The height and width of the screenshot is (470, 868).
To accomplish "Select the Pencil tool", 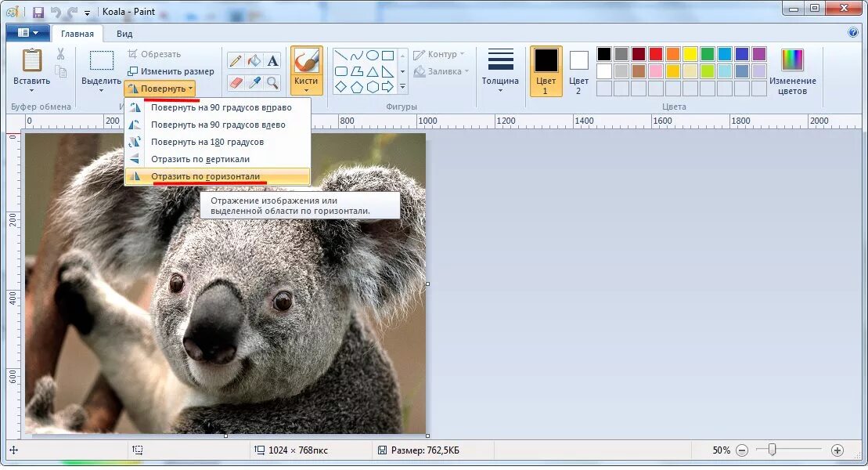I will (x=236, y=61).
